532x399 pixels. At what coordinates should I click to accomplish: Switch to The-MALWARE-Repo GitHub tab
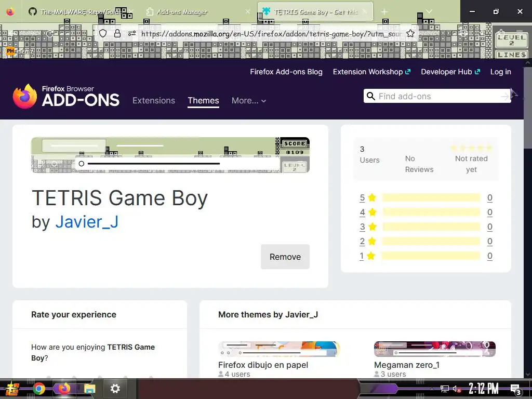(x=81, y=12)
